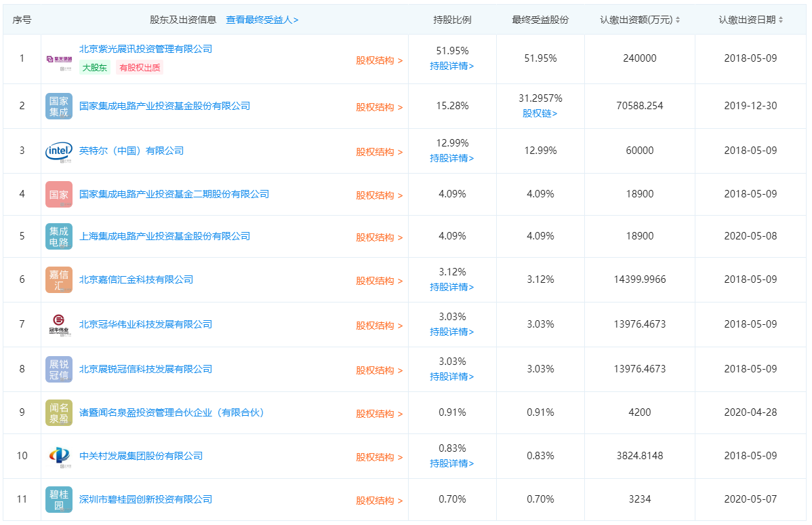Click the 紫光集团 logo in row 1
Screen dimensions: 812x525
59,60
